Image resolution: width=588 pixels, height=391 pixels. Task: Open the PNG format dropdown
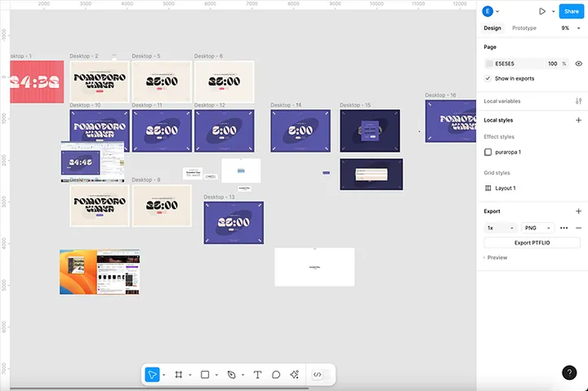click(538, 228)
